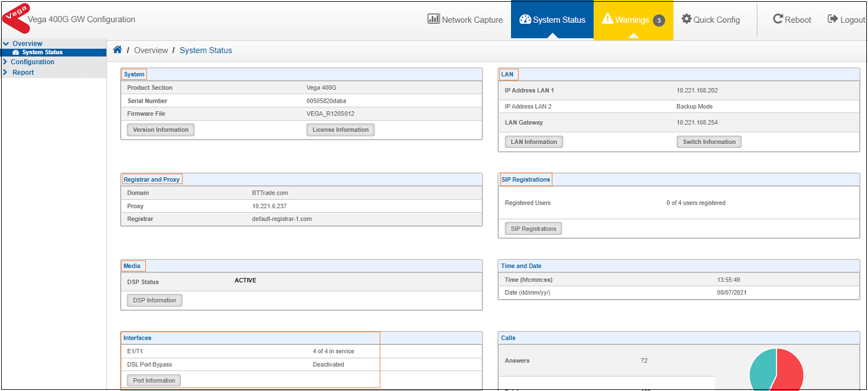Go to the home icon in the breadcrumb
Viewport: 868px width, 391px height.
point(117,50)
